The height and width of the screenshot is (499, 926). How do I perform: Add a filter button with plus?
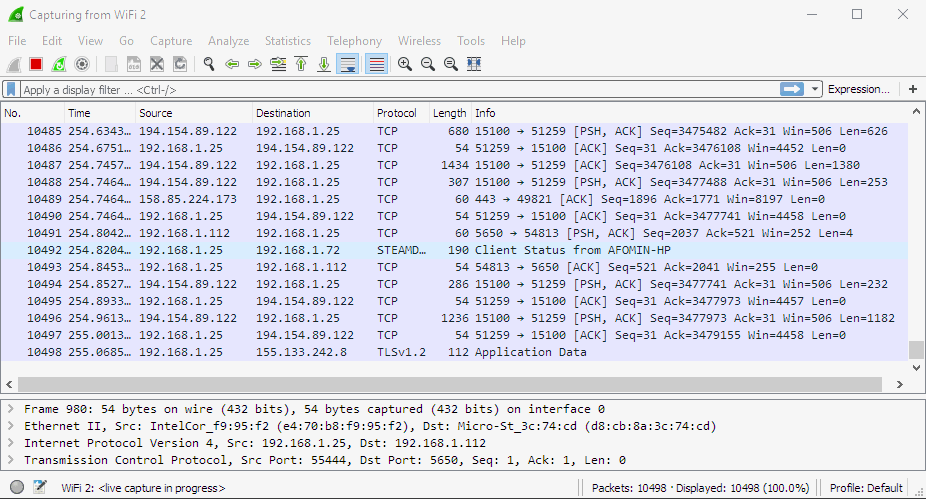[913, 89]
